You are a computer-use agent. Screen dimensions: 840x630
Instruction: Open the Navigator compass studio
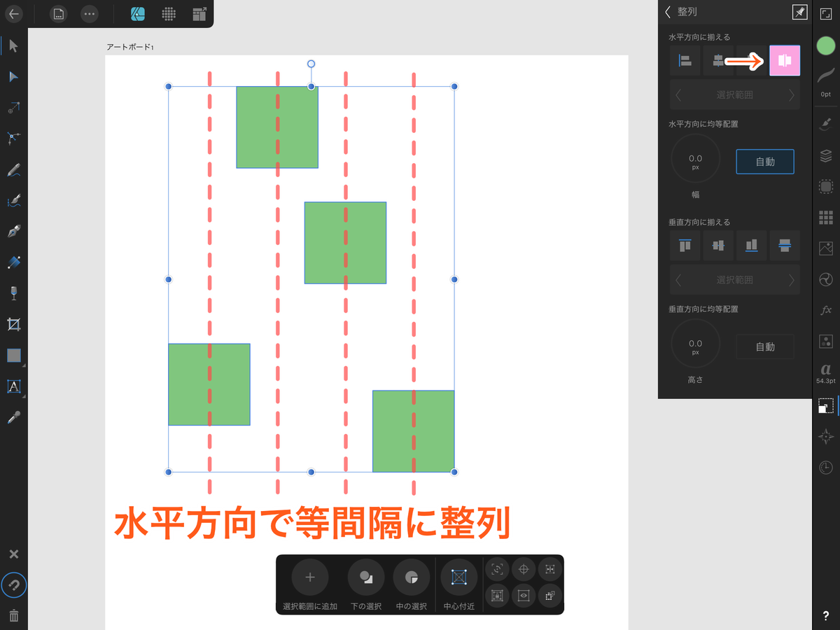826,436
